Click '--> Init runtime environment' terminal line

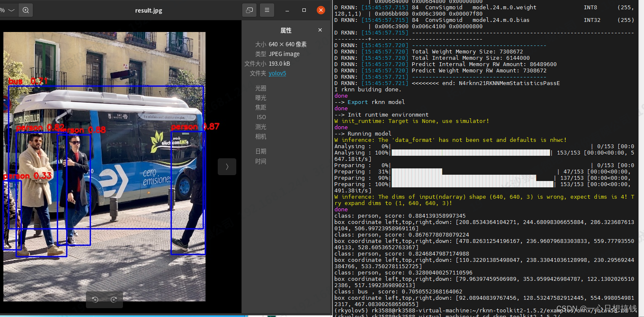point(382,115)
